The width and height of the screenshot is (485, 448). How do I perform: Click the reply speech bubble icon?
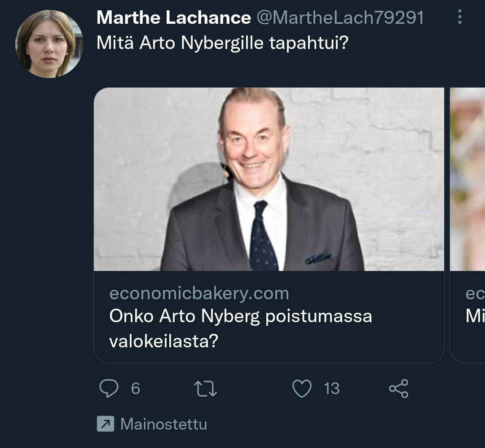(108, 388)
